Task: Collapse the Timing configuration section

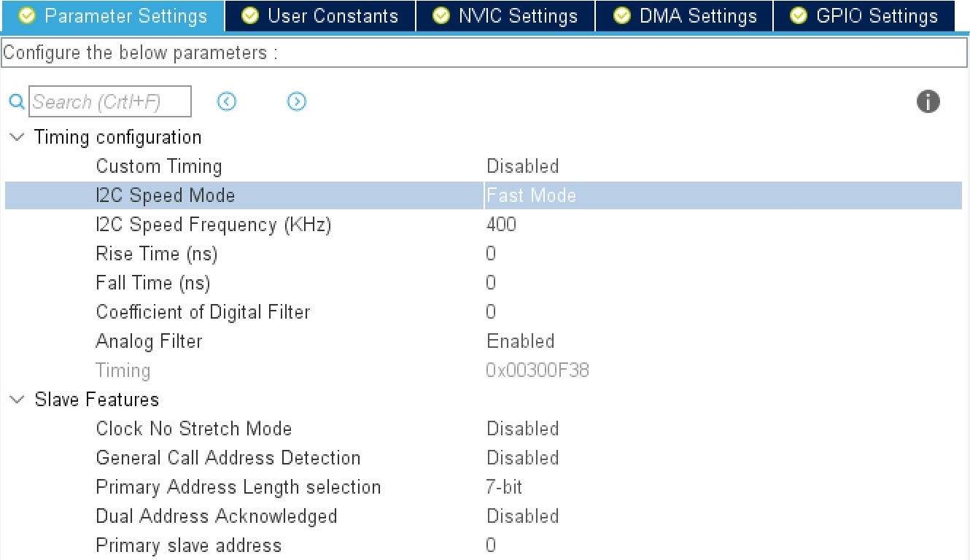Action: point(18,137)
